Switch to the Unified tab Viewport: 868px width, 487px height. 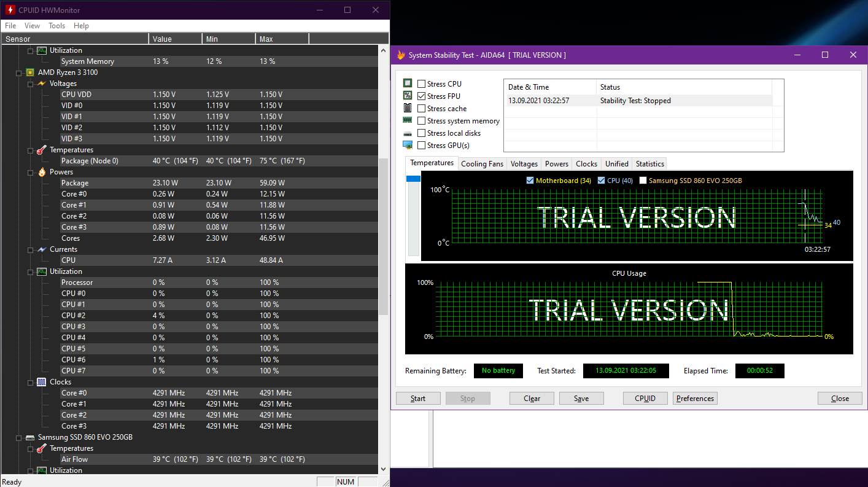[616, 164]
